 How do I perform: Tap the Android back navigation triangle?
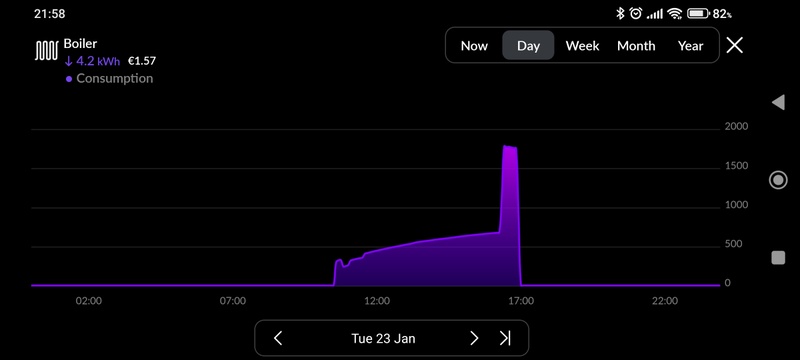[778, 102]
